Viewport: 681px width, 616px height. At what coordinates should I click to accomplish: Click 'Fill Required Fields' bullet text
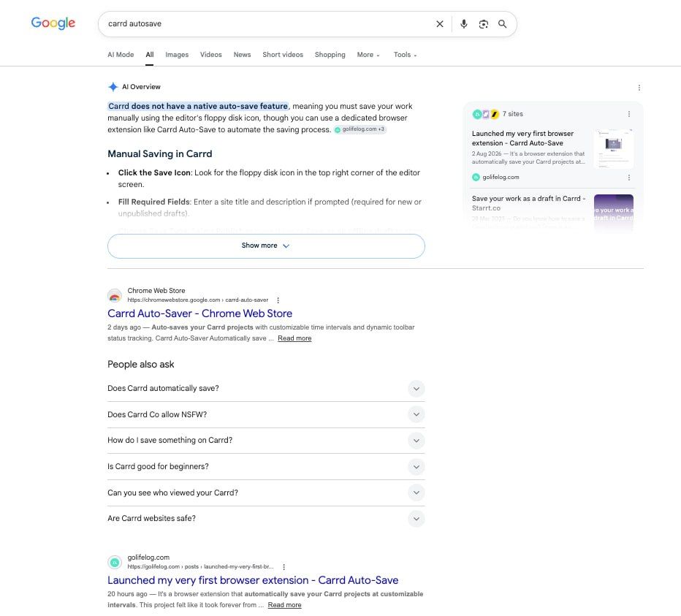point(153,202)
